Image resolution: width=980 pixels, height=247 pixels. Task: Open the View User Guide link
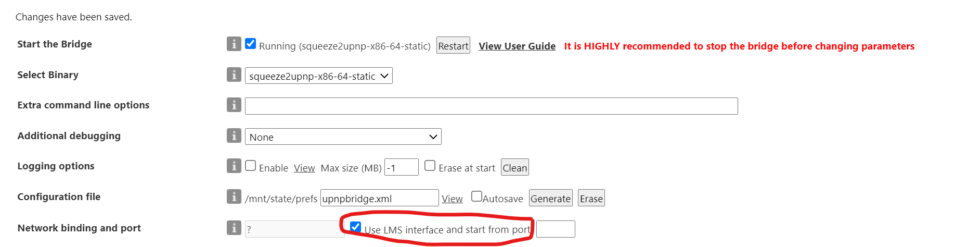click(x=517, y=46)
